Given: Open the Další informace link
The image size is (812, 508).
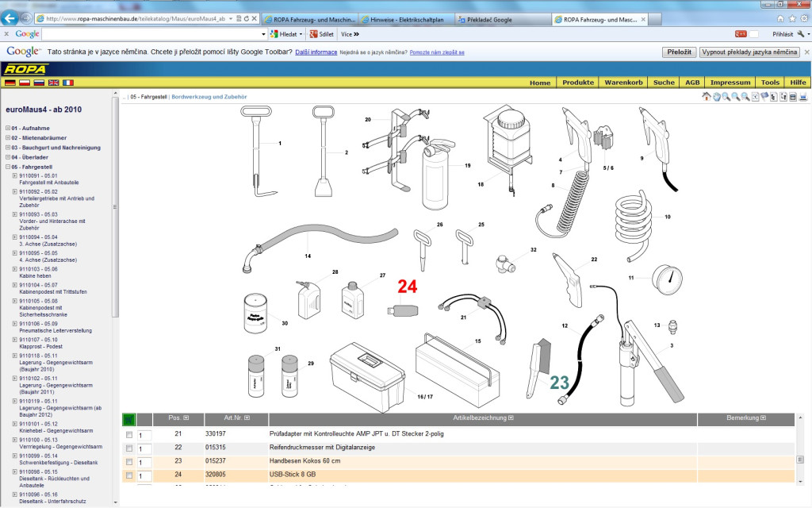Looking at the screenshot, I should (316, 52).
